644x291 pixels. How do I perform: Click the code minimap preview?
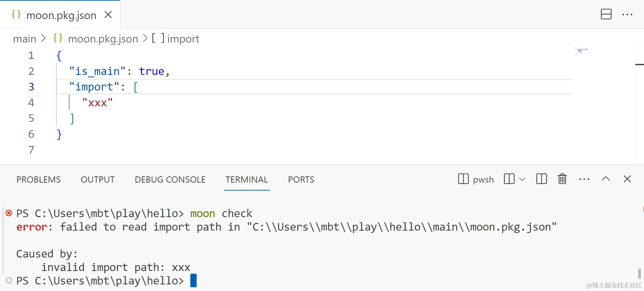581,51
